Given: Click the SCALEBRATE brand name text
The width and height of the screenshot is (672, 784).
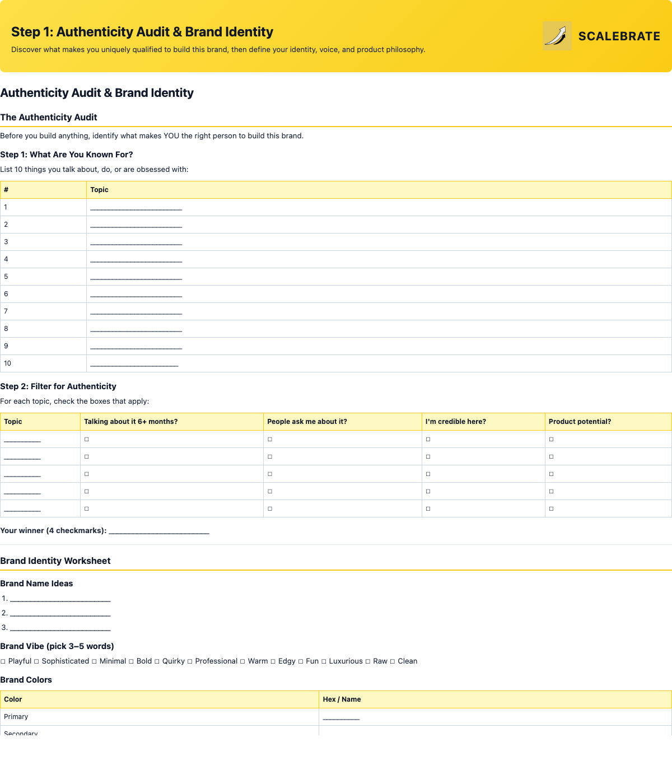Looking at the screenshot, I should [619, 36].
